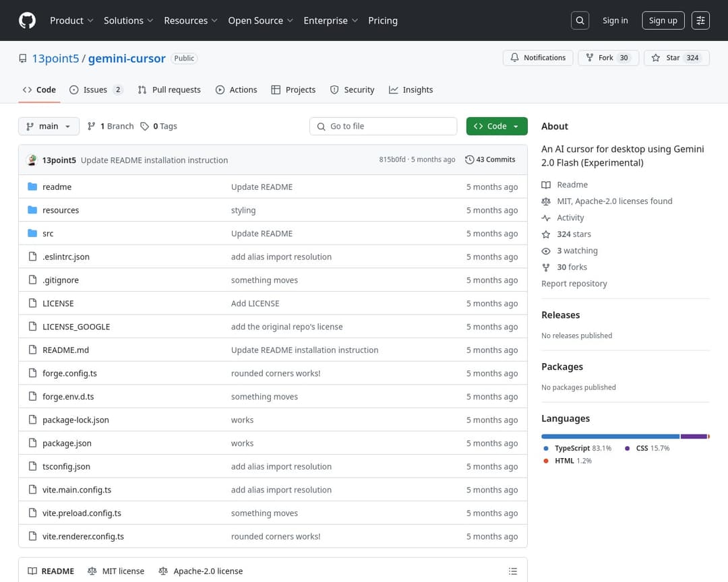The image size is (728, 582).
Task: Click the vite.main.config.ts file icon
Action: pos(32,489)
